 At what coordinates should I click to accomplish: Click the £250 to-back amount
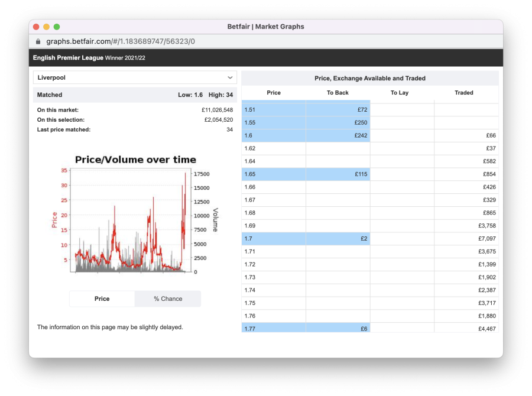click(361, 122)
